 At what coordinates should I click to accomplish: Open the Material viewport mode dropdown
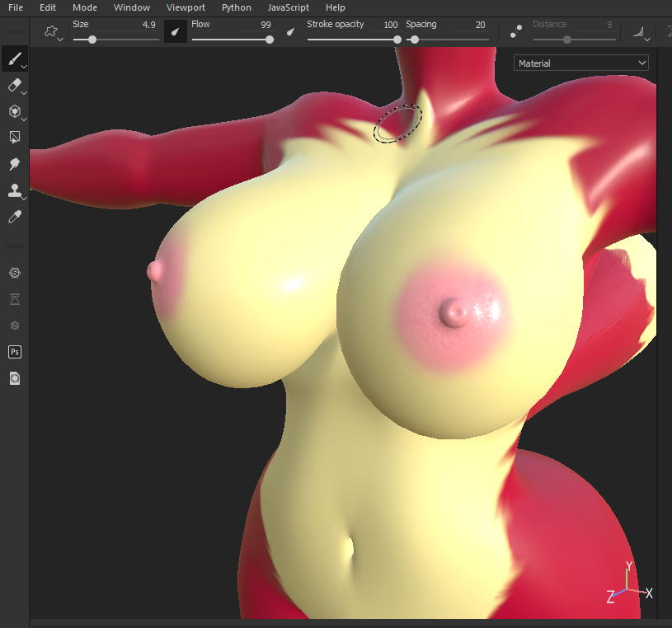click(x=580, y=63)
